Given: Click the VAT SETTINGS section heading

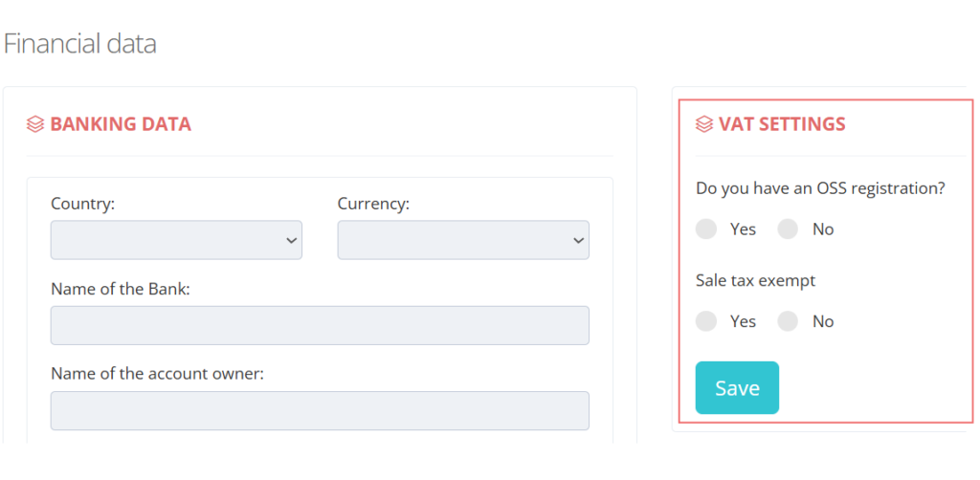Looking at the screenshot, I should [x=782, y=124].
